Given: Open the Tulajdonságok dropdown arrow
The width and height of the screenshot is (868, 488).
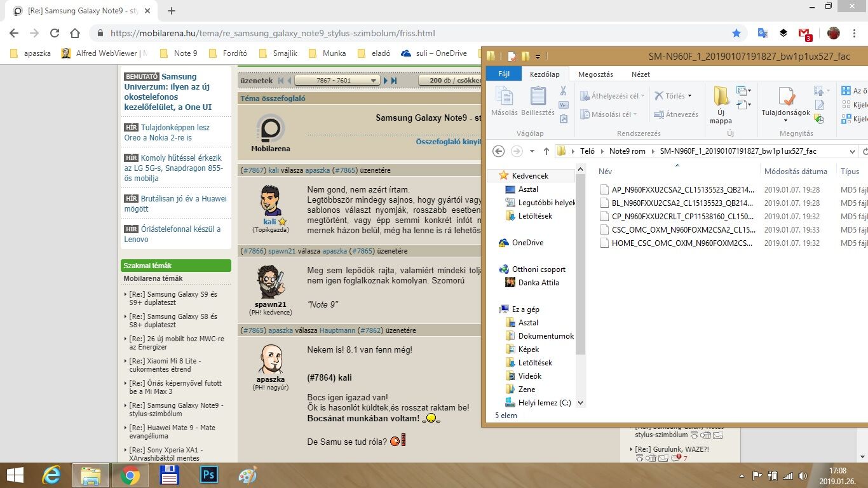Looking at the screenshot, I should point(786,121).
